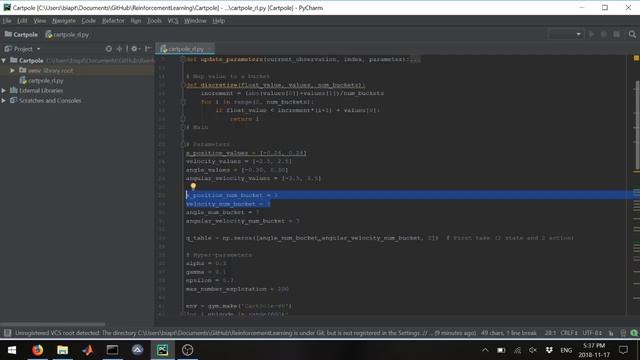Open File Explorer from the taskbar
This screenshot has width=640, height=360.
[62, 350]
